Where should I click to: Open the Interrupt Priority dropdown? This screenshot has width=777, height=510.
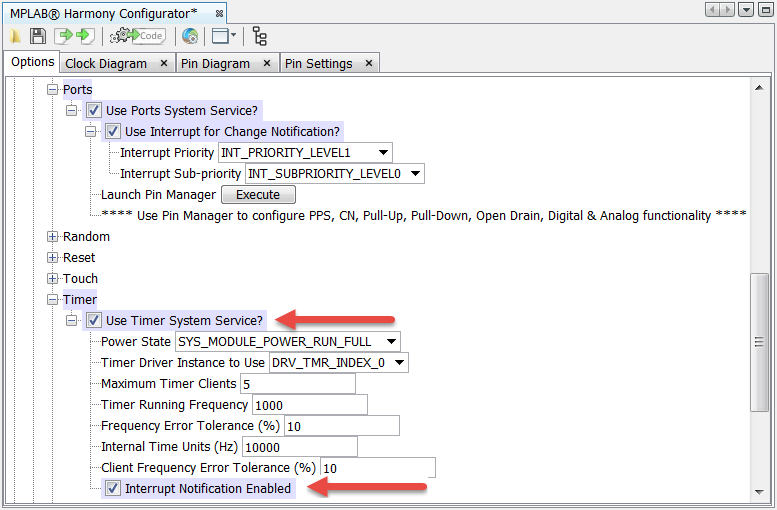pyautogui.click(x=305, y=153)
